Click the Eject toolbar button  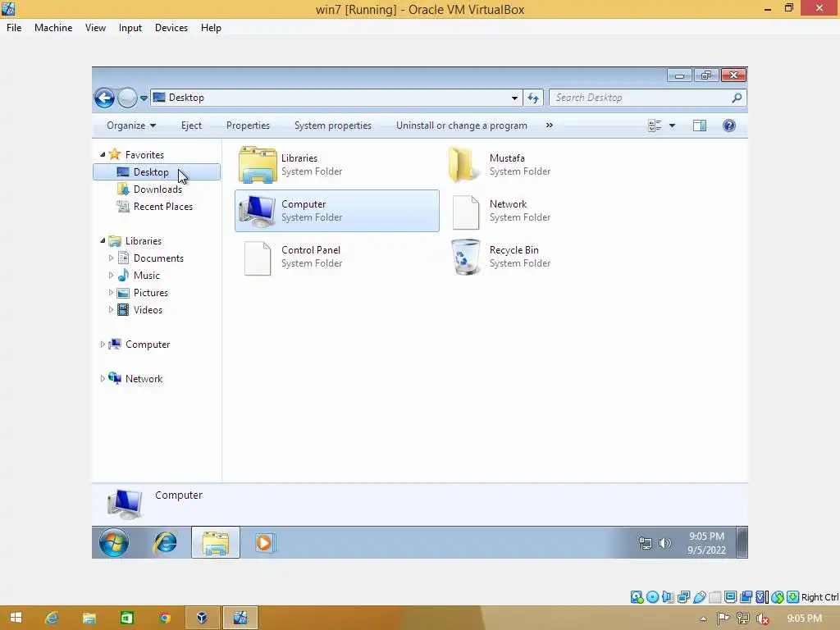coord(191,126)
